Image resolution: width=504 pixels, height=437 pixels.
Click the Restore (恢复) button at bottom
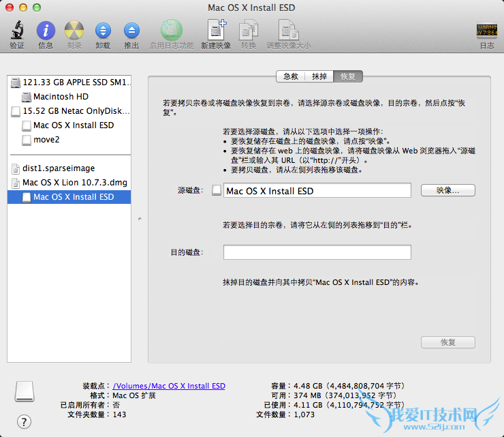447,342
